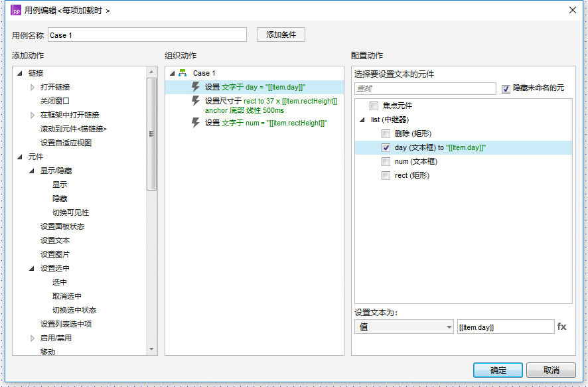This screenshot has width=588, height=387.
Task: Expand the 打开链接 group
Action: coord(33,88)
